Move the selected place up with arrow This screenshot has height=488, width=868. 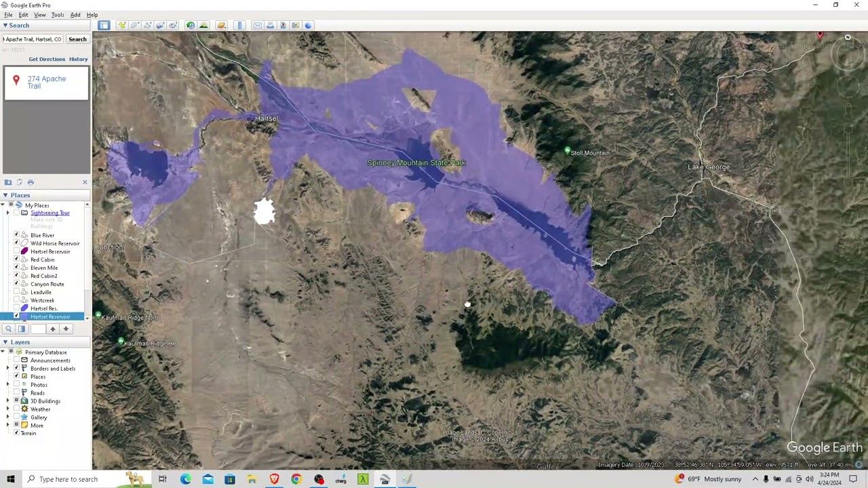[52, 329]
